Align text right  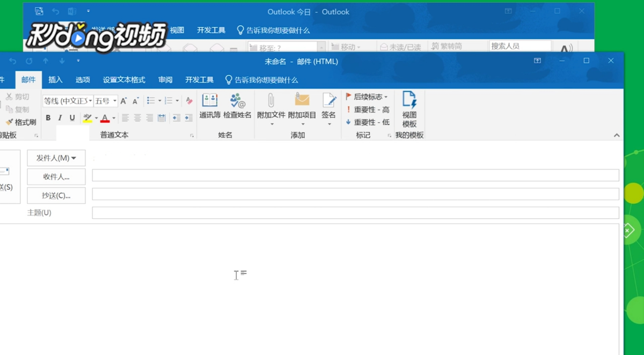click(149, 118)
